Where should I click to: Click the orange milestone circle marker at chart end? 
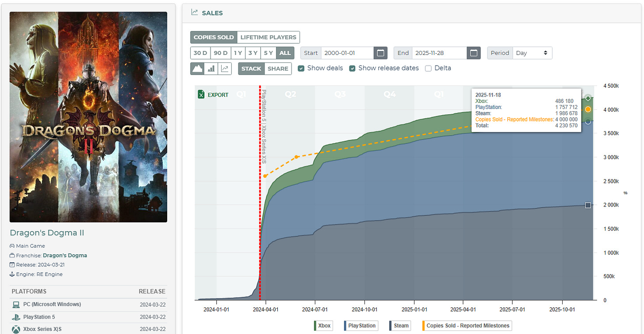tap(588, 109)
